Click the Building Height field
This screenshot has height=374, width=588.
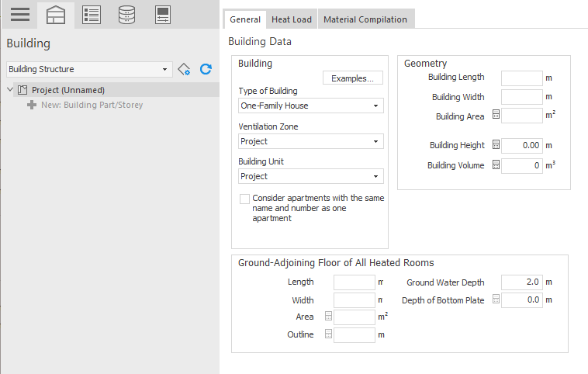point(521,146)
